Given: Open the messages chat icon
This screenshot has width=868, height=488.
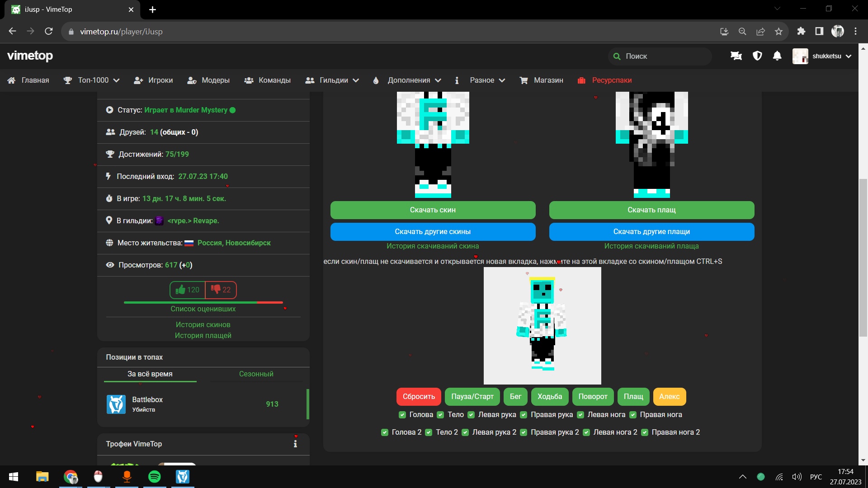Looking at the screenshot, I should [736, 56].
